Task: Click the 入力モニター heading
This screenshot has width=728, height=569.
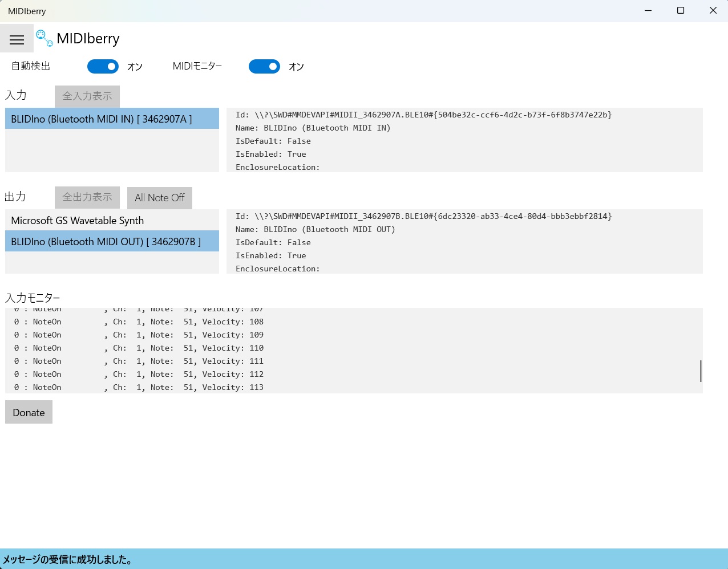Action: pyautogui.click(x=33, y=298)
